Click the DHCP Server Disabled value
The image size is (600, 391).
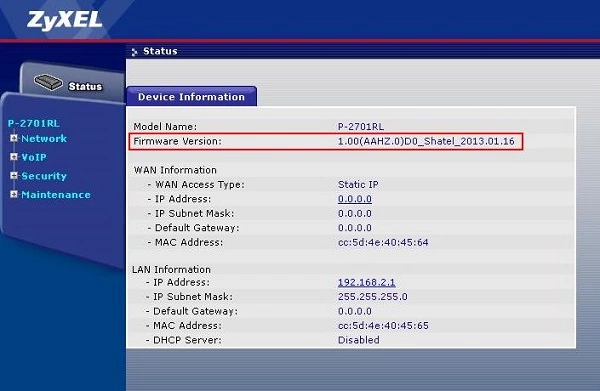(x=359, y=340)
